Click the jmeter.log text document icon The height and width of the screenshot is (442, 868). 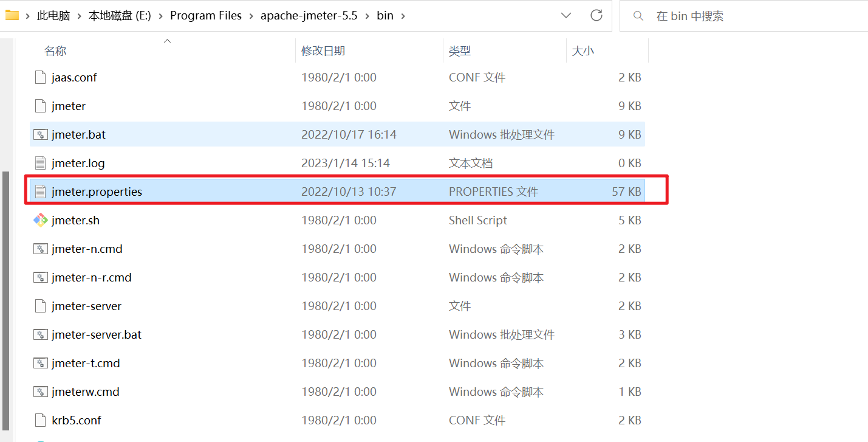click(x=40, y=163)
